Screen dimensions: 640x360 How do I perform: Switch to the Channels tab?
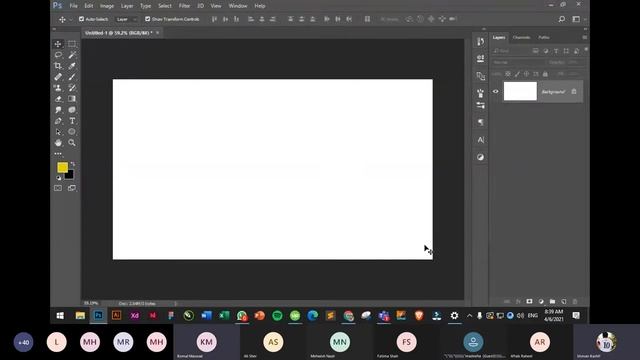click(x=521, y=37)
